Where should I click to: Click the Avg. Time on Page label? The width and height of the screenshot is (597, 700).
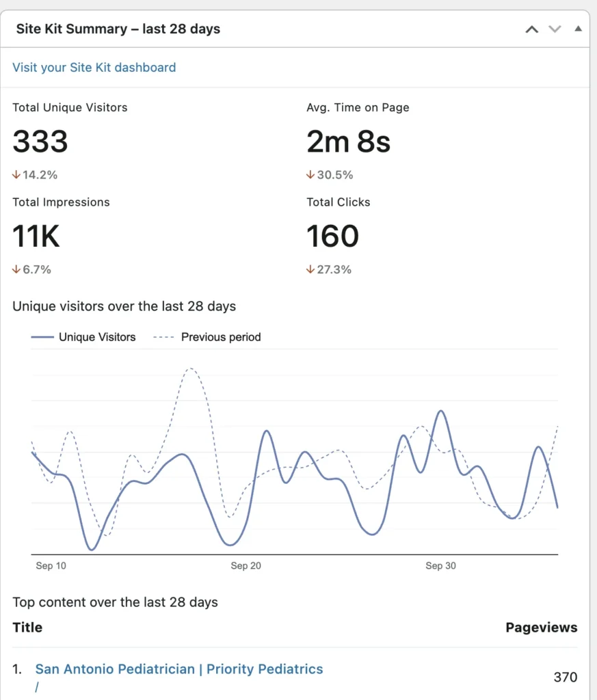[358, 107]
